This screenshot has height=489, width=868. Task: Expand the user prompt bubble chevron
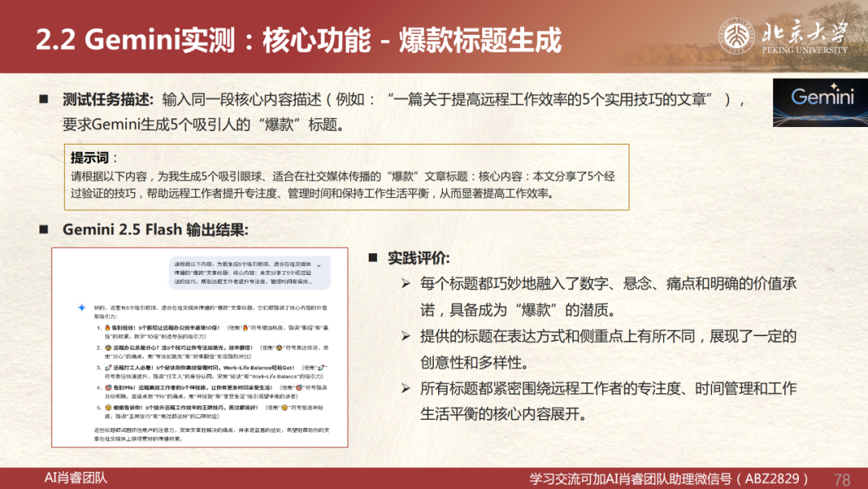tap(319, 266)
